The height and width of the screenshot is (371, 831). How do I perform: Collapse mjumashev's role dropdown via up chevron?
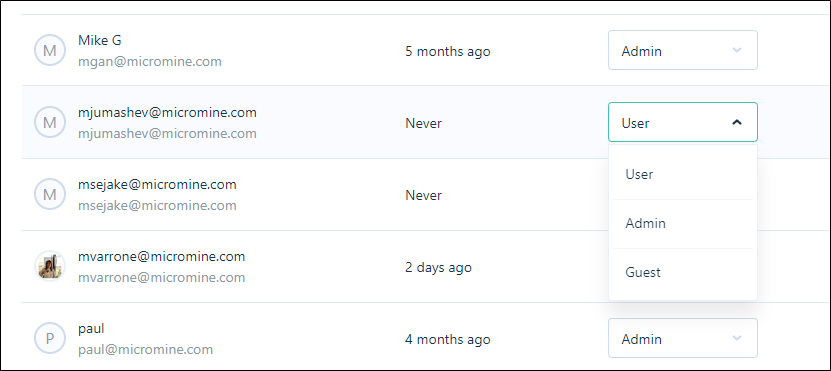click(736, 122)
